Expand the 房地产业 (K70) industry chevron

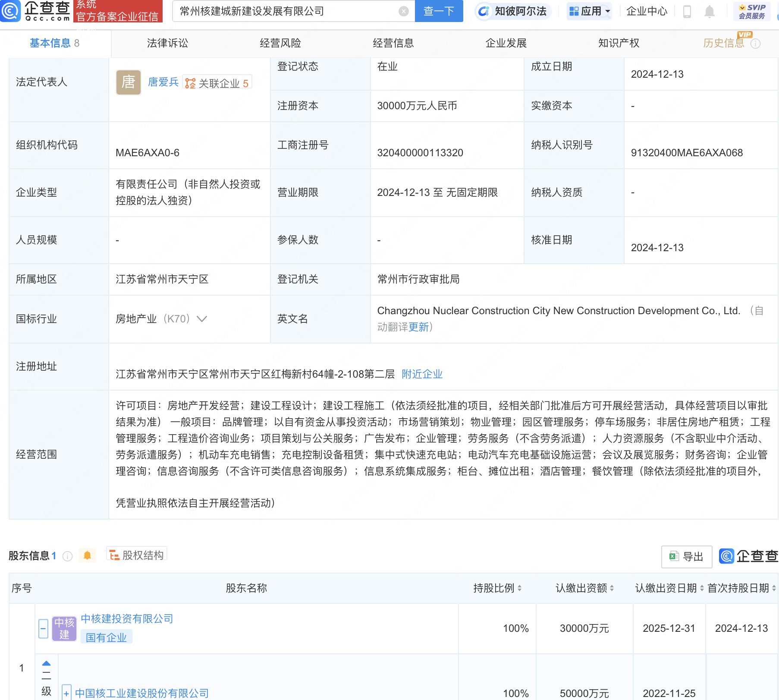pyautogui.click(x=202, y=319)
